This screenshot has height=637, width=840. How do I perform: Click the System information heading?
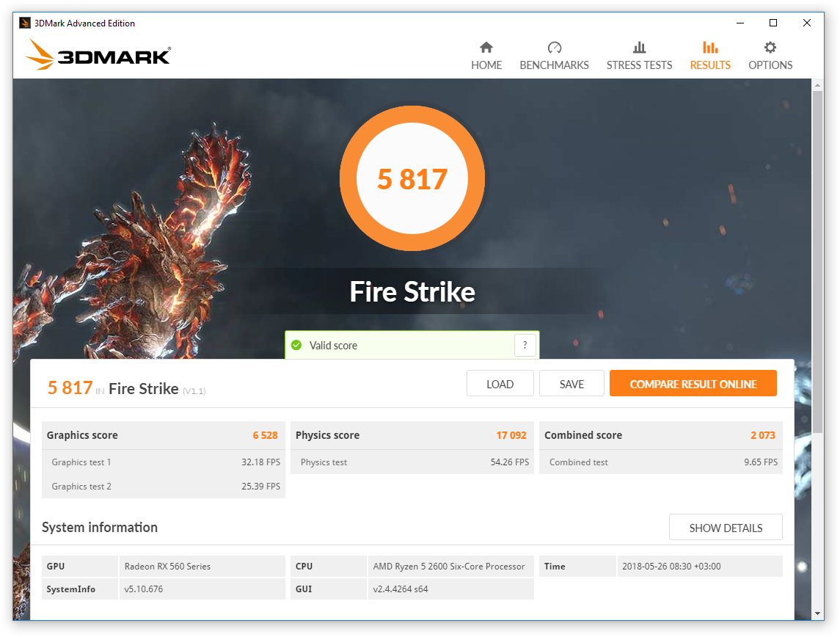(100, 527)
